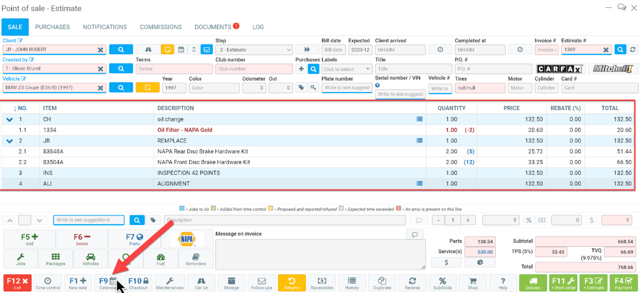This screenshot has width=644, height=293.
Task: Click the Subdivide percent button
Action: (x=442, y=283)
